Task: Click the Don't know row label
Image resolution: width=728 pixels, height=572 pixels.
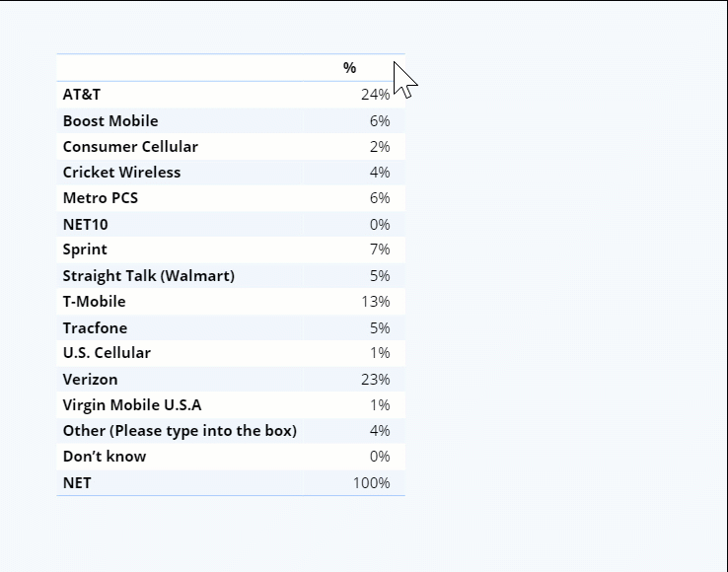Action: (105, 457)
